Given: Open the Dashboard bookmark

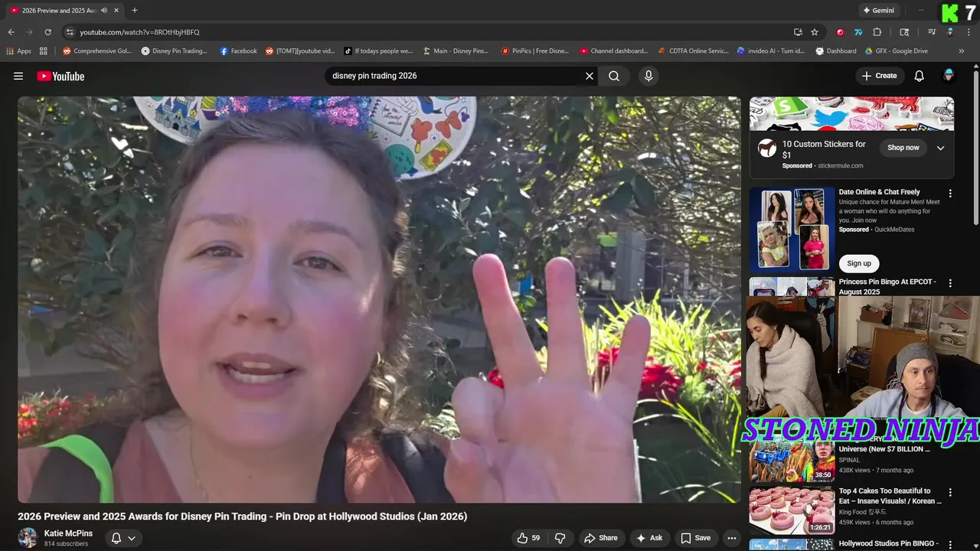Looking at the screenshot, I should (x=836, y=51).
